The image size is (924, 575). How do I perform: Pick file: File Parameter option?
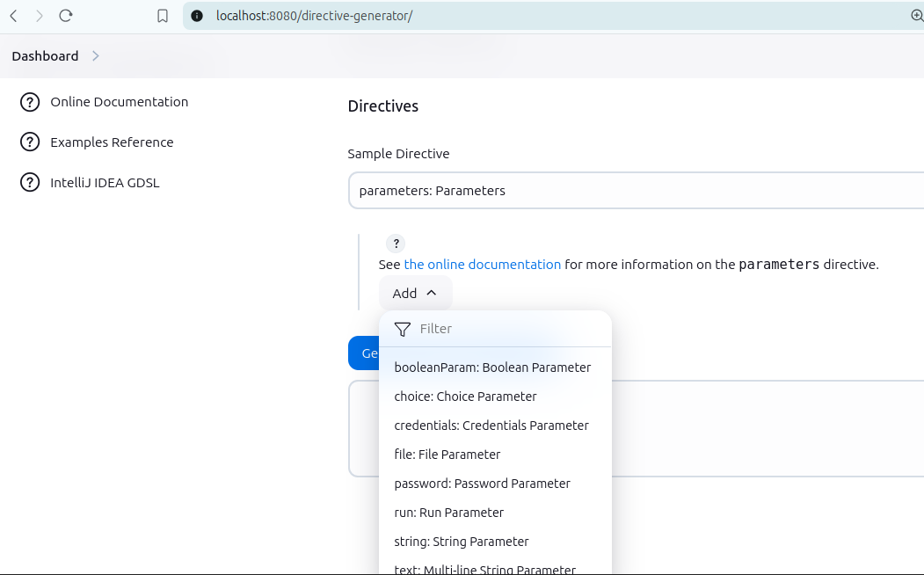(x=447, y=455)
